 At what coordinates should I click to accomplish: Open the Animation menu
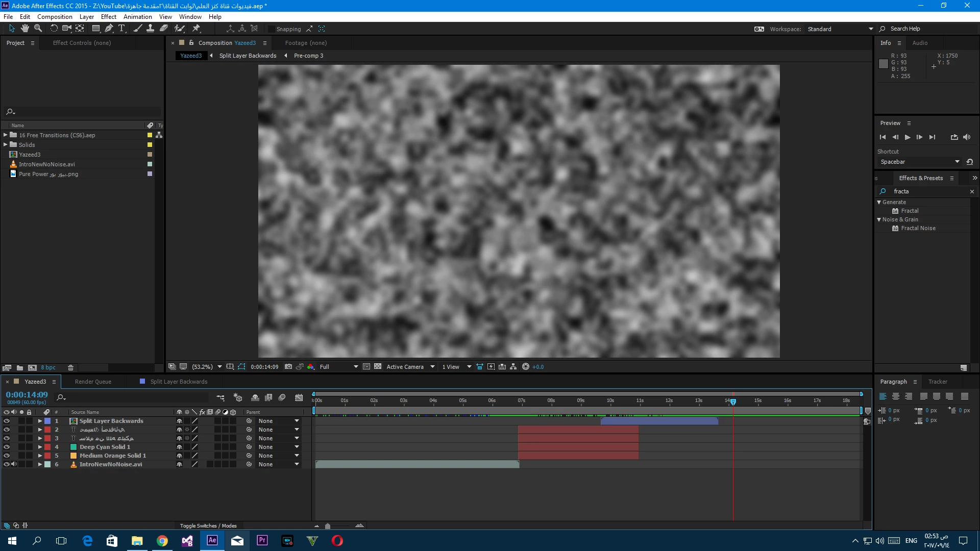point(137,16)
